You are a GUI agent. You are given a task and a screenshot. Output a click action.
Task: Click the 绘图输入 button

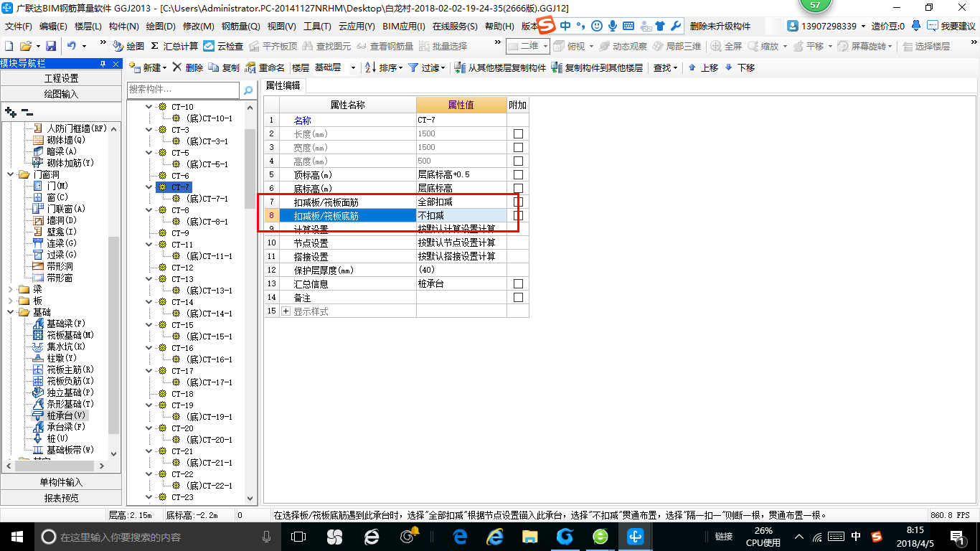pos(61,94)
